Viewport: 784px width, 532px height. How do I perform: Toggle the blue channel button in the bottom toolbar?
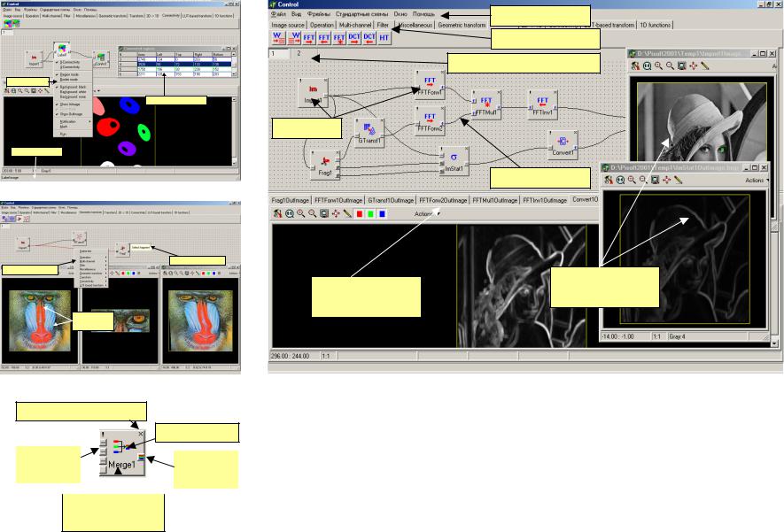tap(382, 214)
